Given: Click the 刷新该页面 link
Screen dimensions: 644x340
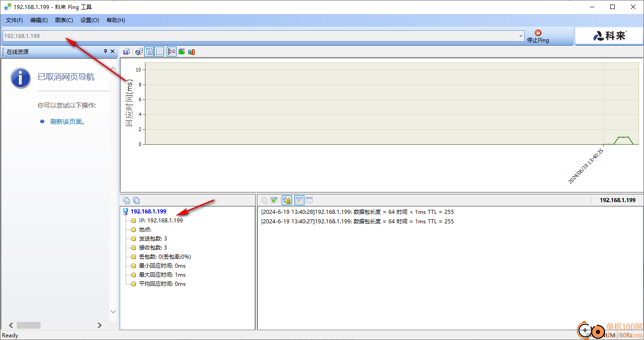Looking at the screenshot, I should (68, 122).
